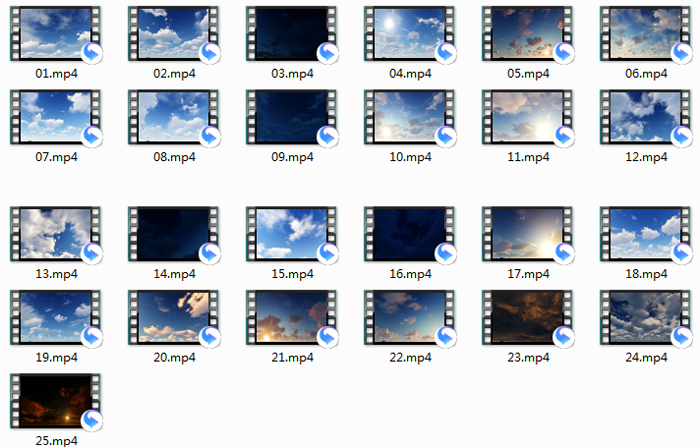
Task: Click the dark night sky 03.mp4 icon
Action: coord(291,34)
